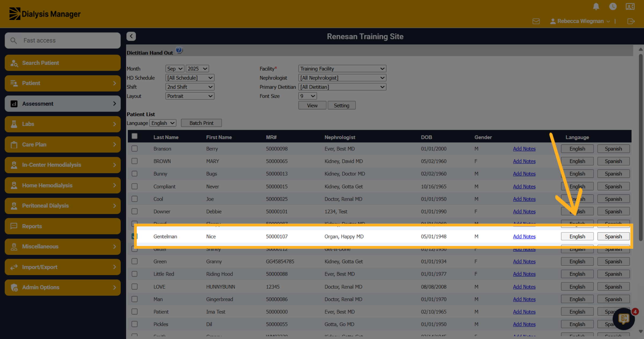Viewport: 644px width, 339px height.
Task: Open the HD Schedule dropdown
Action: pos(190,78)
